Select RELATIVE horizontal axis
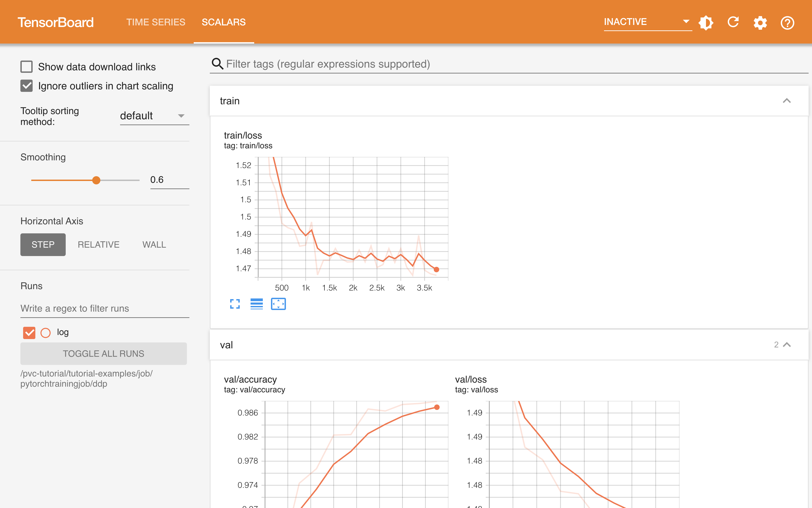The image size is (812, 508). point(99,244)
